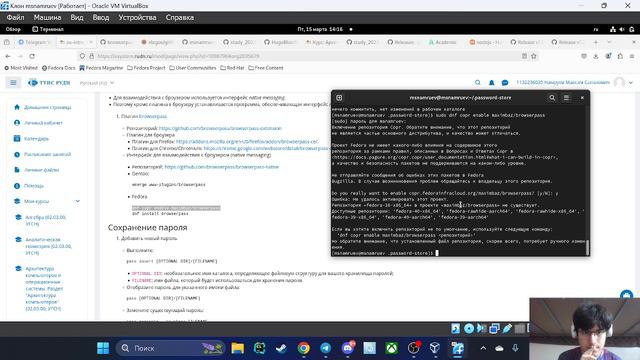Image resolution: width=640 pixels, height=360 pixels.
Task: Open Личный кабинет in sidebar
Action: coord(39,123)
